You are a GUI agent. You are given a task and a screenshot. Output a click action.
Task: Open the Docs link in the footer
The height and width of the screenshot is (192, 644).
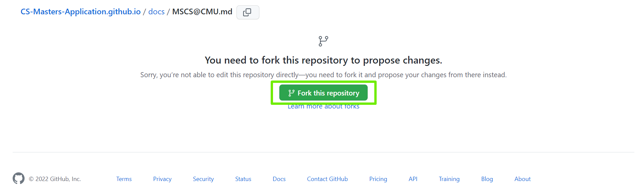(x=279, y=179)
